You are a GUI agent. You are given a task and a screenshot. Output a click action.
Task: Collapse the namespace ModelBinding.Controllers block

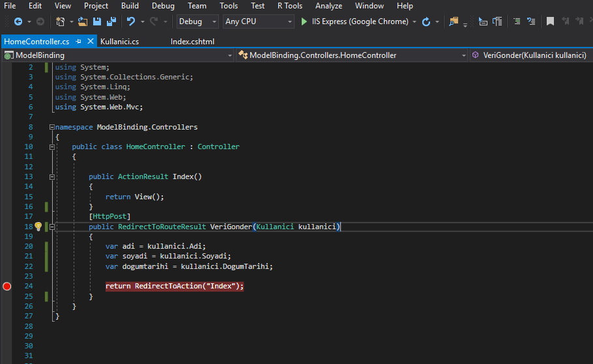coord(52,127)
